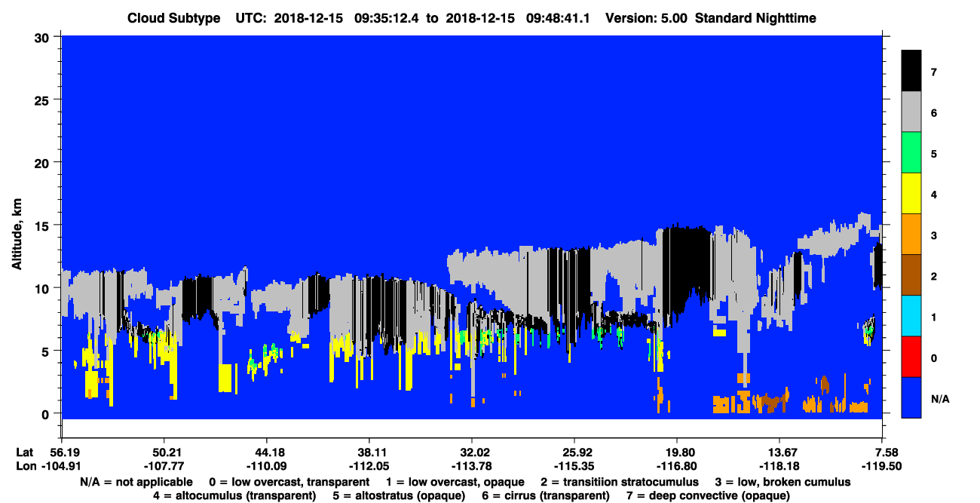Click longitude value -110.09
The width and height of the screenshot is (980, 503).
click(x=266, y=466)
